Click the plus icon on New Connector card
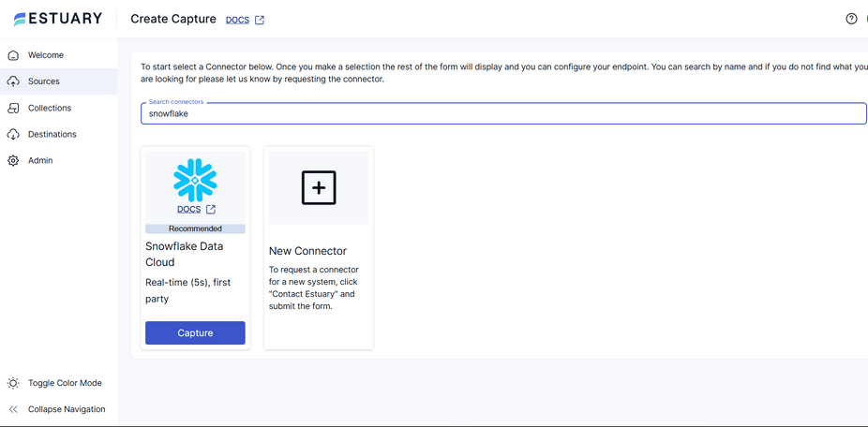The width and height of the screenshot is (868, 427). point(319,187)
